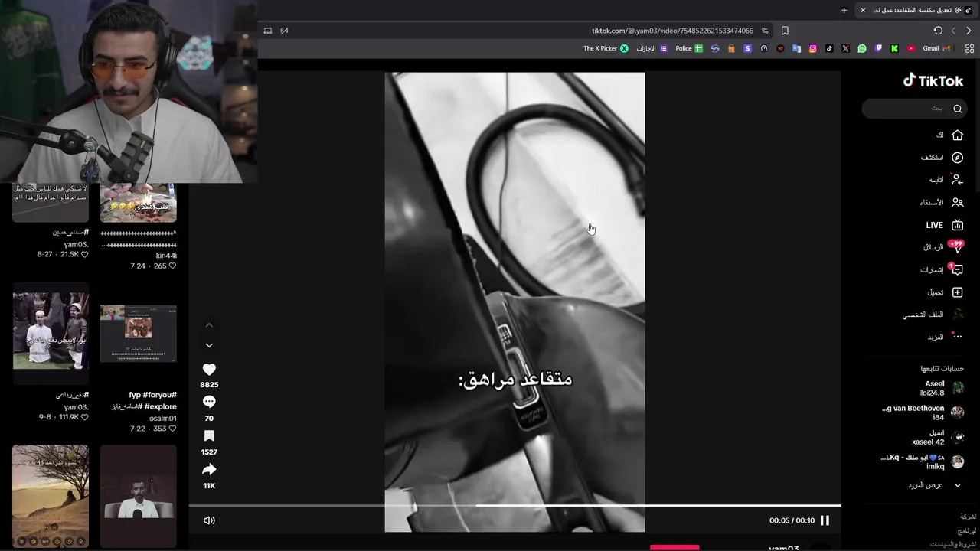Open followed account van Beethoven i84
This screenshot has width=980, height=551.
click(x=923, y=412)
